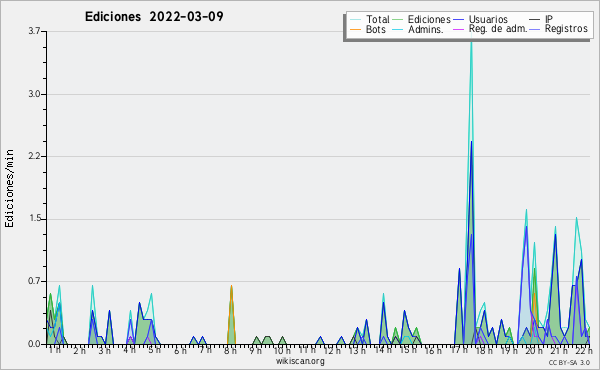
Task: Click the '14 h' x-axis label
Action: 383,350
